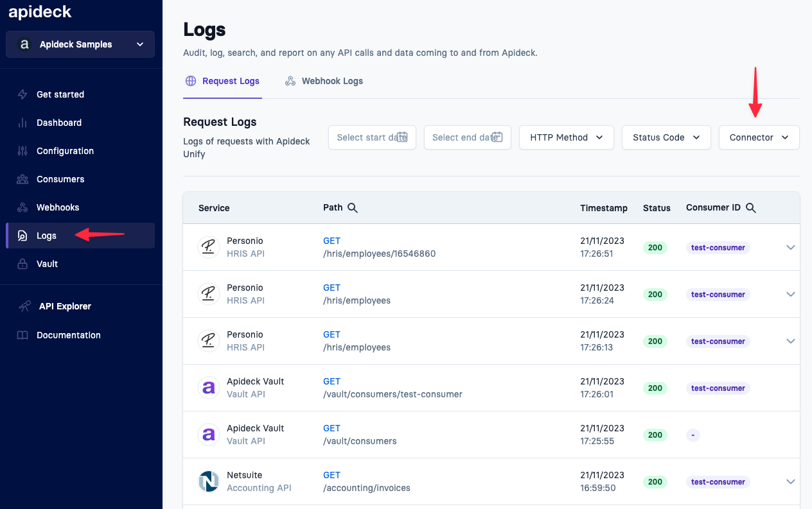Viewport: 812px width, 509px height.
Task: Click test-consumer tag in 17:26:13 row
Action: click(x=718, y=341)
